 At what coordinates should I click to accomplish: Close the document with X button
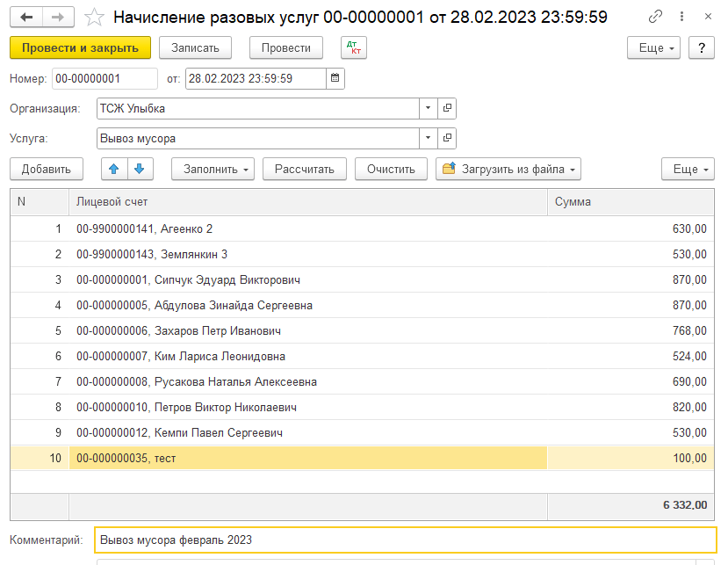pyautogui.click(x=708, y=17)
